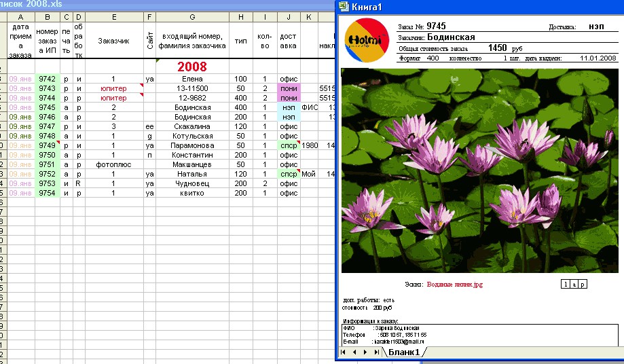The height and width of the screenshot is (364, 624).
Task: Click customer name Бодинская on form
Action: [x=451, y=37]
